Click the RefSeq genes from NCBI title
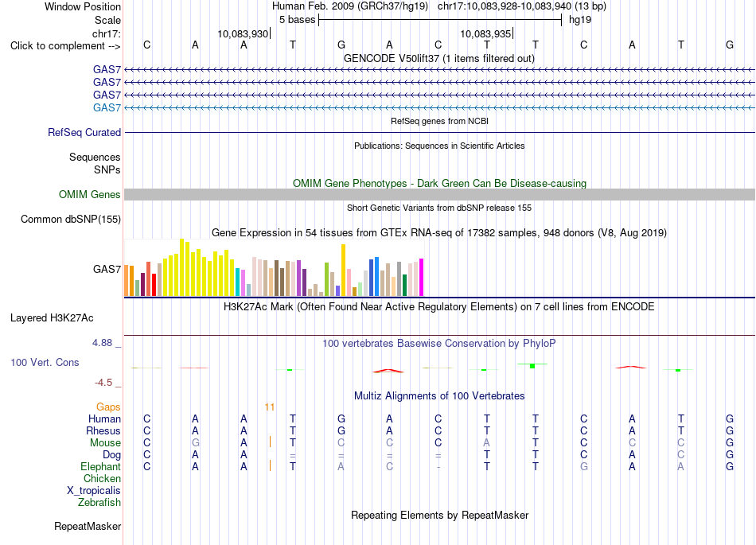 [x=439, y=122]
